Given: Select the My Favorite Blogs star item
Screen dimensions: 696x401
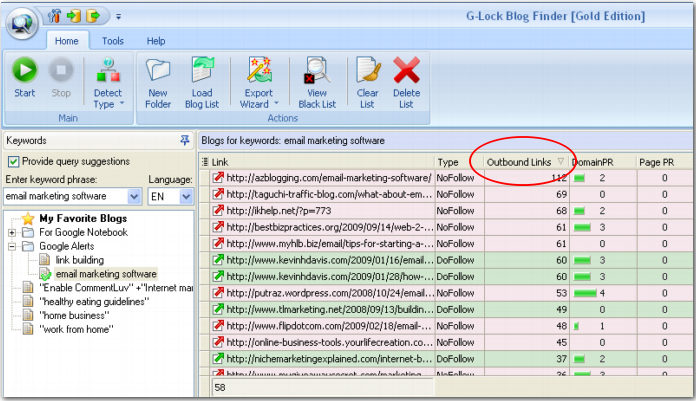Looking at the screenshot, I should 28,218.
